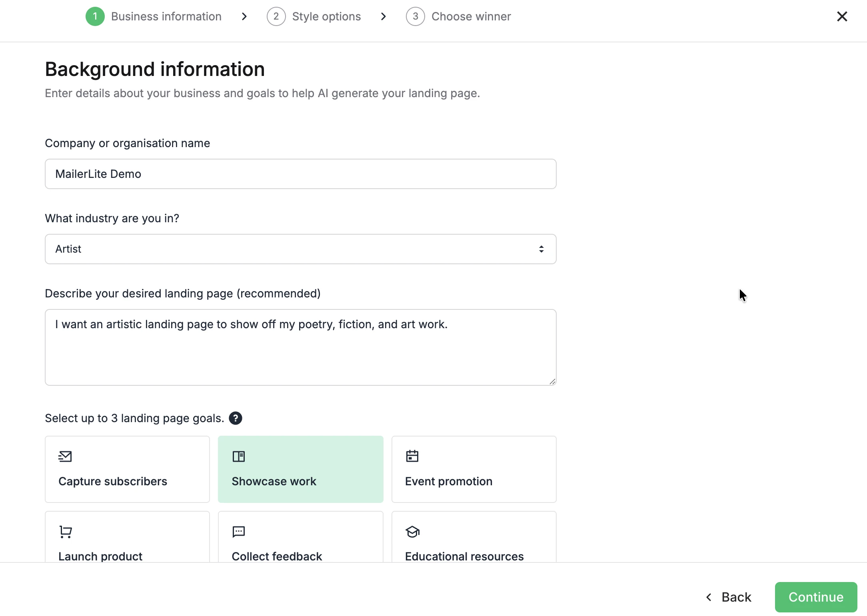This screenshot has width=867, height=616.
Task: Click the calendar icon on Event promotion
Action: [412, 456]
